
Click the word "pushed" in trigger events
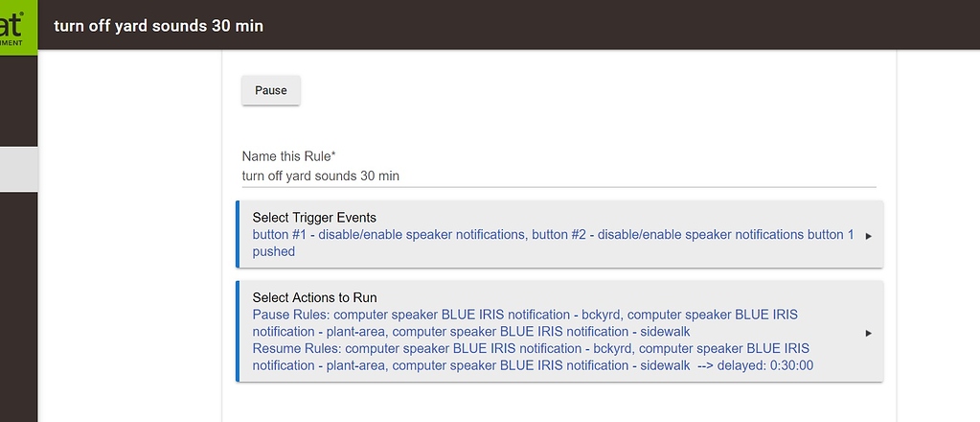[x=274, y=251]
